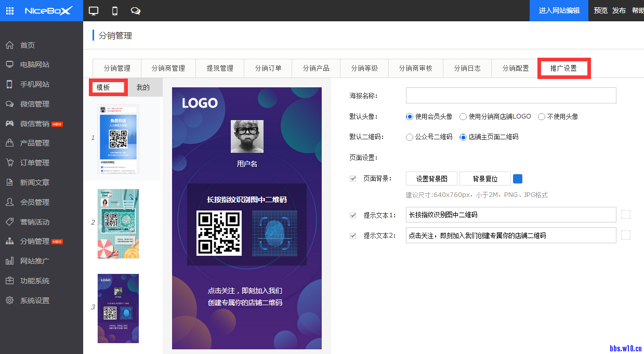Open 系统设置 gear icon in sidebar
Image resolution: width=644 pixels, height=354 pixels.
click(9, 300)
